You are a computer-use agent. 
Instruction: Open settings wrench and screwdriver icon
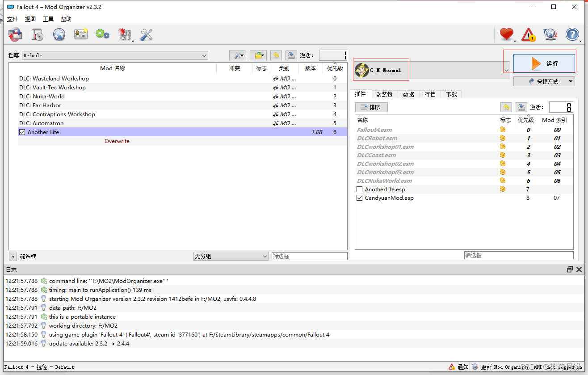point(147,34)
